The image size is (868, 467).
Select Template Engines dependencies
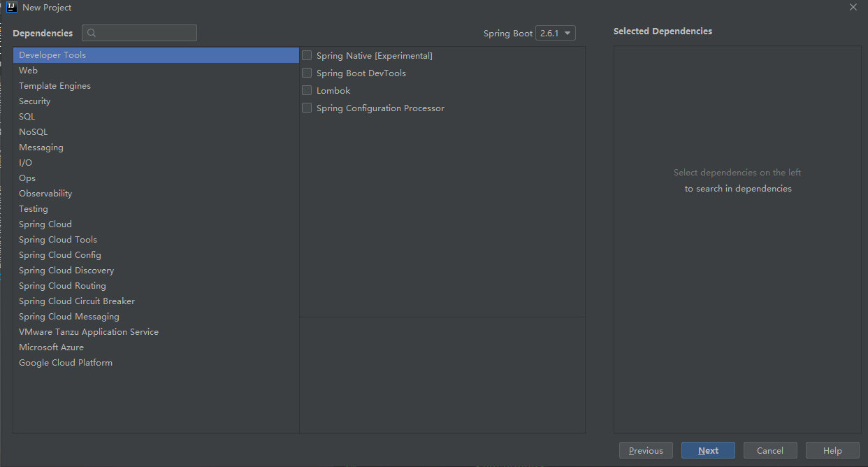(x=55, y=85)
